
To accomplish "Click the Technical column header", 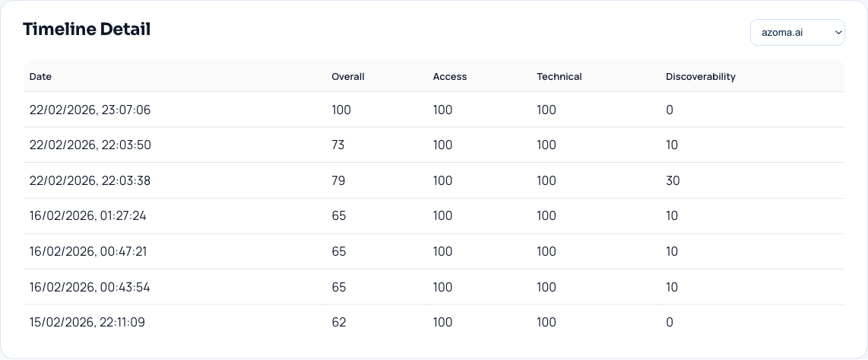I will click(x=559, y=77).
